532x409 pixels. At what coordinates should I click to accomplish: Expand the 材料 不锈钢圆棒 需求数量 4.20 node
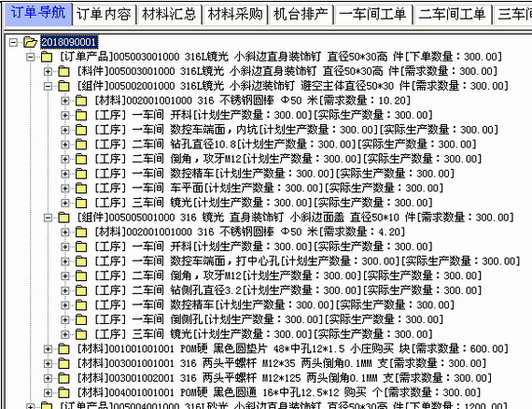coord(65,233)
